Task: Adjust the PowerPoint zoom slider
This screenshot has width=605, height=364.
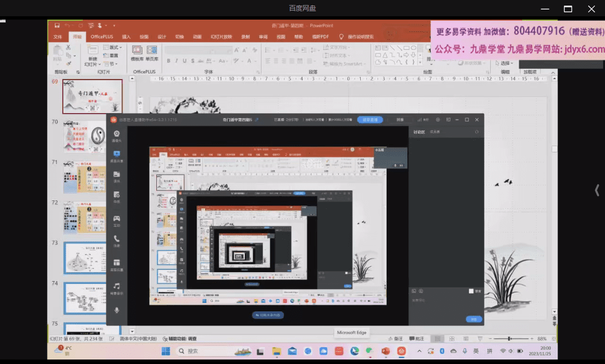Action: pos(509,339)
